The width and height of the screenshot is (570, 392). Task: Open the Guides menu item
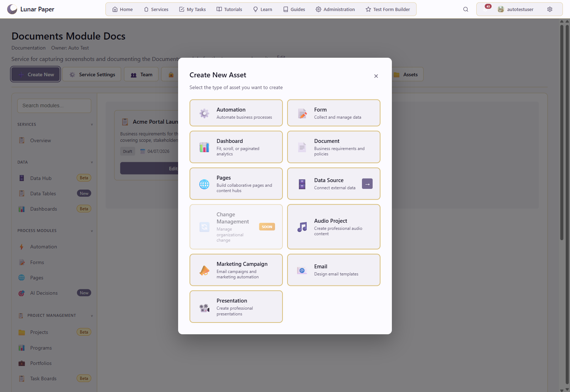coord(294,9)
